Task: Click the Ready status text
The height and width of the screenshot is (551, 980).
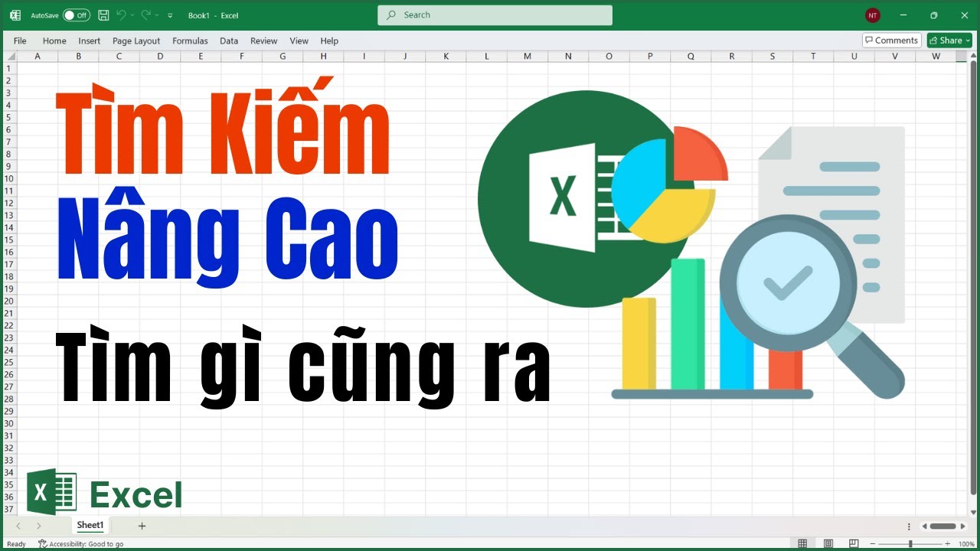Action: point(16,544)
